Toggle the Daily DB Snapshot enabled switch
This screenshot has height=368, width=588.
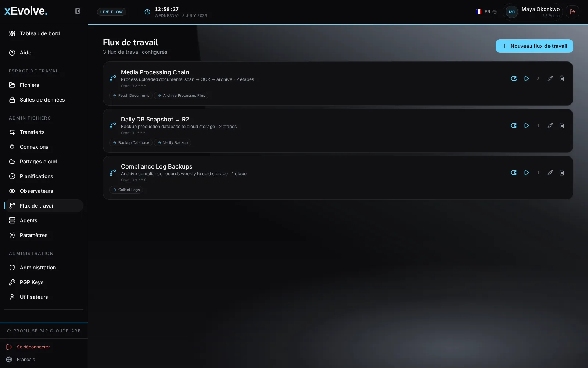pos(514,125)
